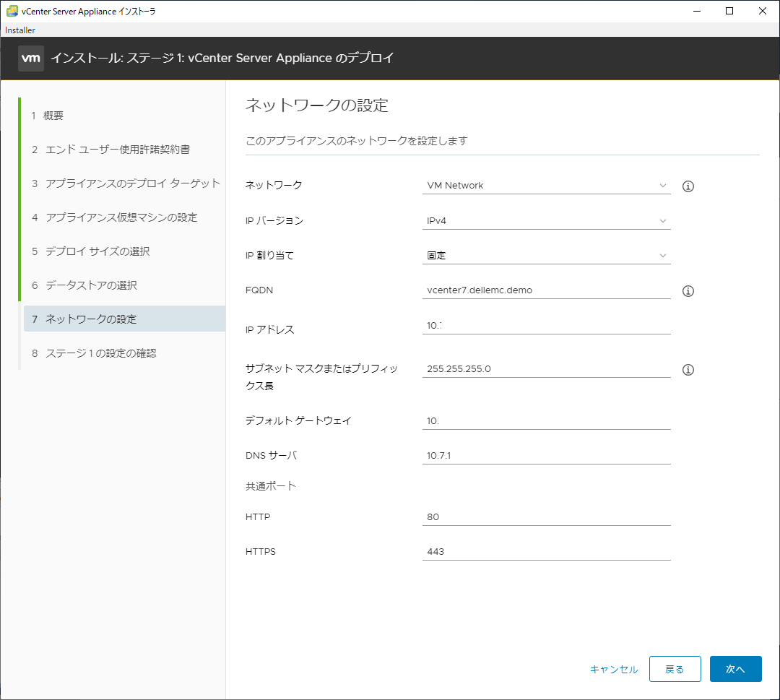Close the installer window
This screenshot has height=700, width=780.
click(x=762, y=11)
